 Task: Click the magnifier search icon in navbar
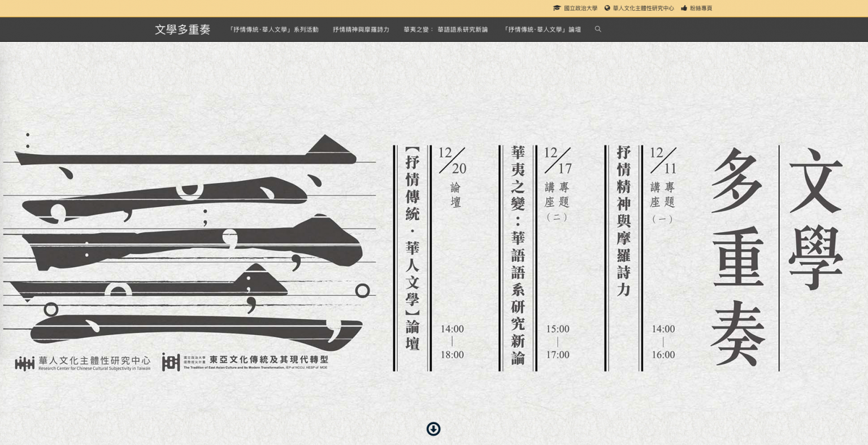tap(598, 29)
